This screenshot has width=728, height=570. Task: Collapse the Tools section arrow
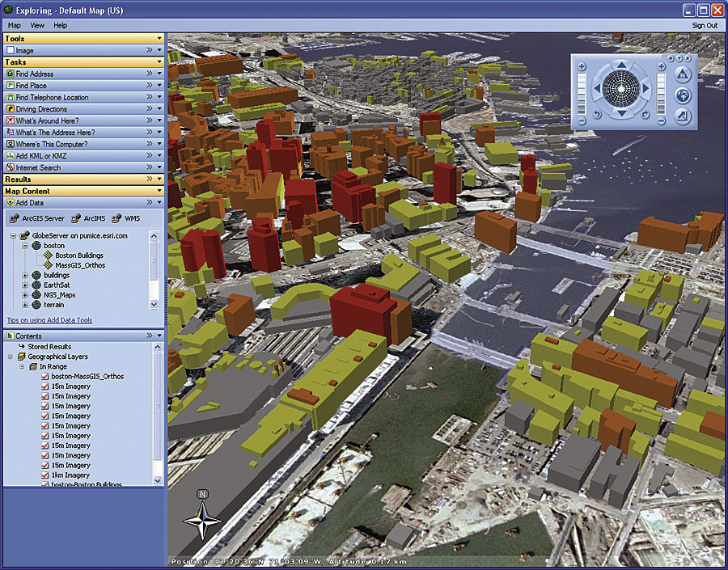(x=159, y=39)
